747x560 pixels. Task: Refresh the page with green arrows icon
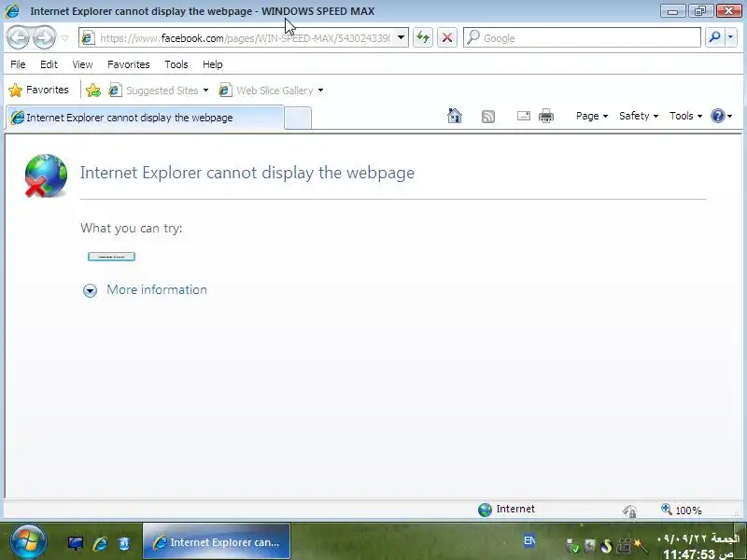pyautogui.click(x=423, y=37)
